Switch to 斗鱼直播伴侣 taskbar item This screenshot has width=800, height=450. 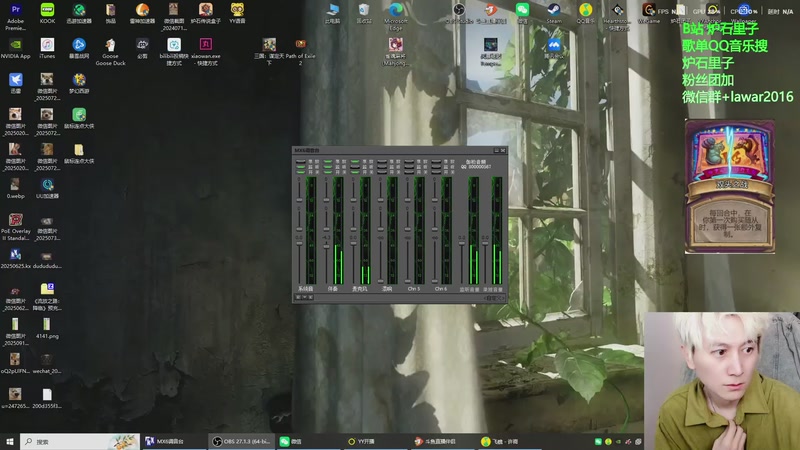[x=443, y=441]
